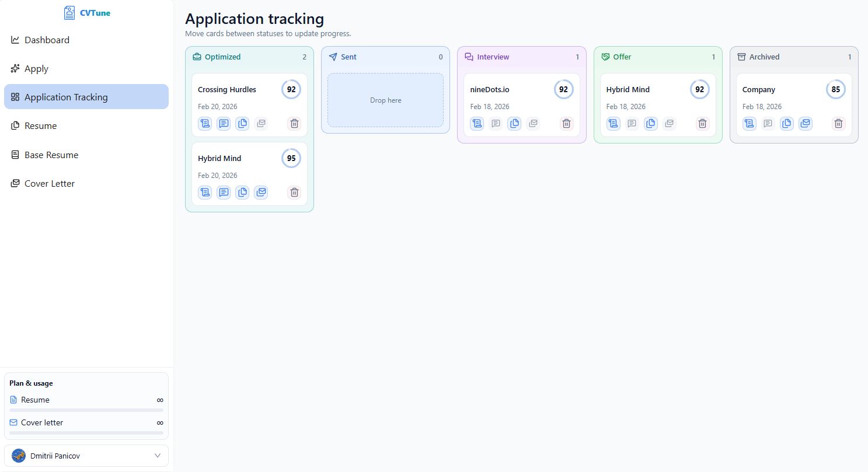Open notes icon on Crossing Hurdles card
Screen dimensions: 868x472
coord(224,124)
